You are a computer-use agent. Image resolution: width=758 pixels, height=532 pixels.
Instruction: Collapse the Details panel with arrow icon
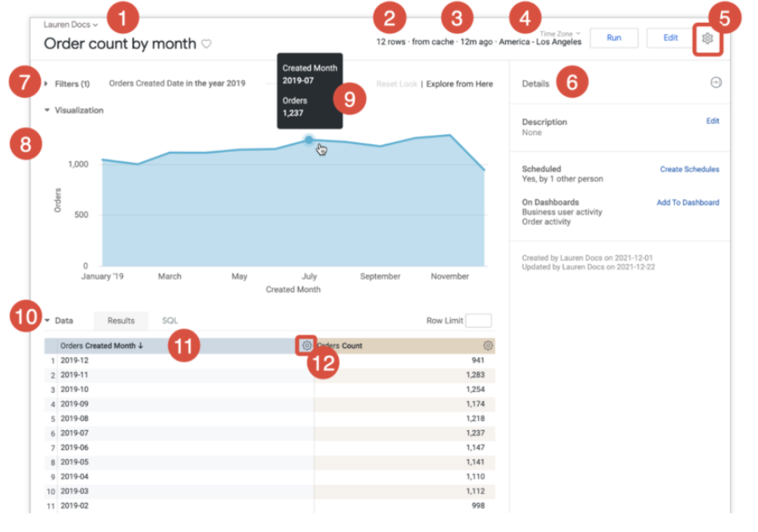(716, 82)
